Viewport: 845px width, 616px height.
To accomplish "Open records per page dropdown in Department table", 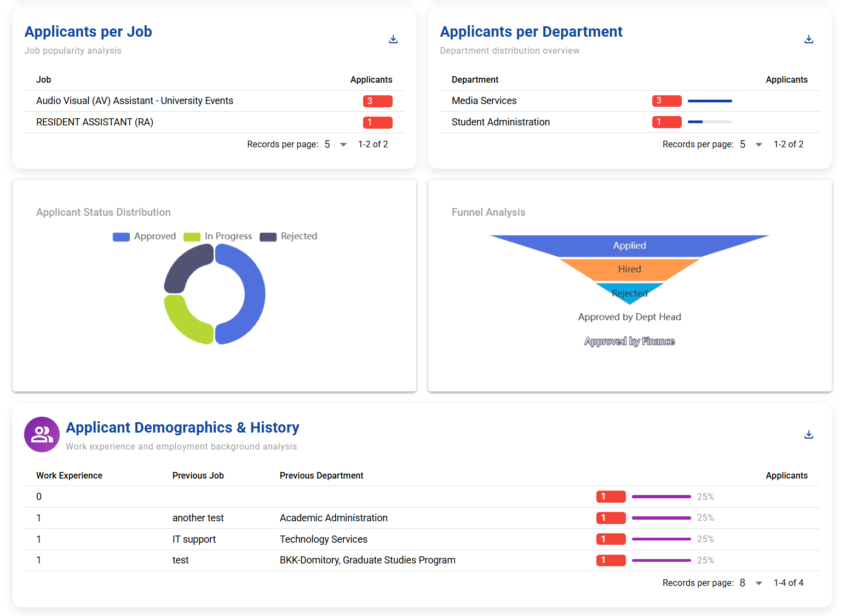I will tap(751, 145).
